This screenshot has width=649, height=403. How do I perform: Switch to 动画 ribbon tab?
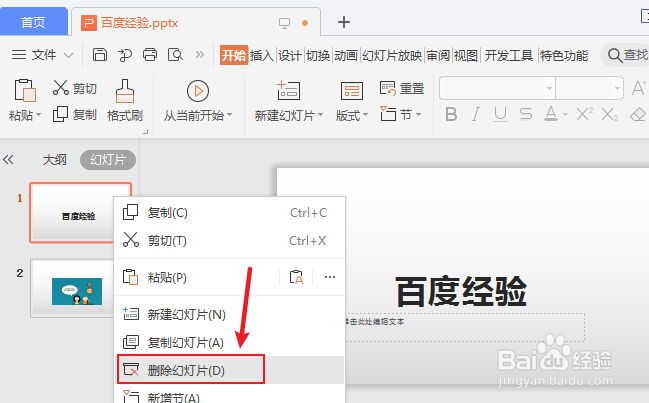(346, 55)
